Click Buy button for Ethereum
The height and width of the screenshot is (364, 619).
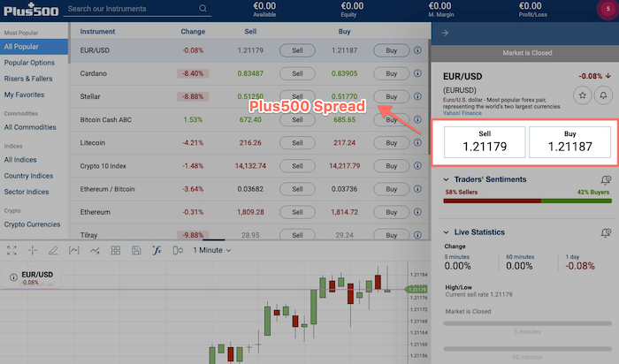(x=391, y=212)
